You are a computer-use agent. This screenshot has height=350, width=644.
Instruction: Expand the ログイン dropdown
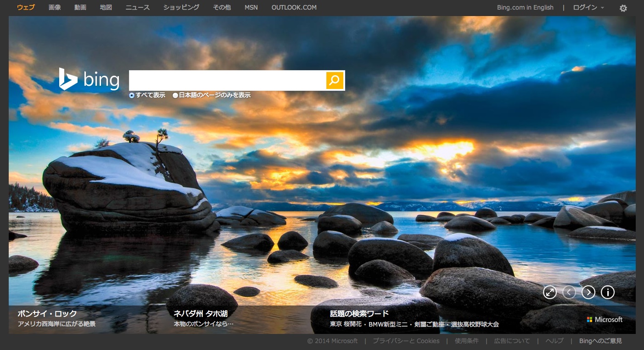pos(588,8)
